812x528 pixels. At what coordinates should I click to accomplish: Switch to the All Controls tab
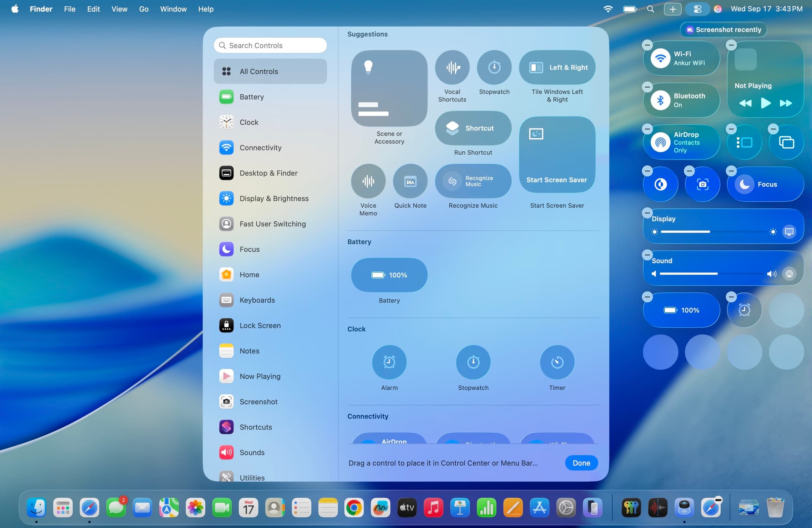point(270,71)
